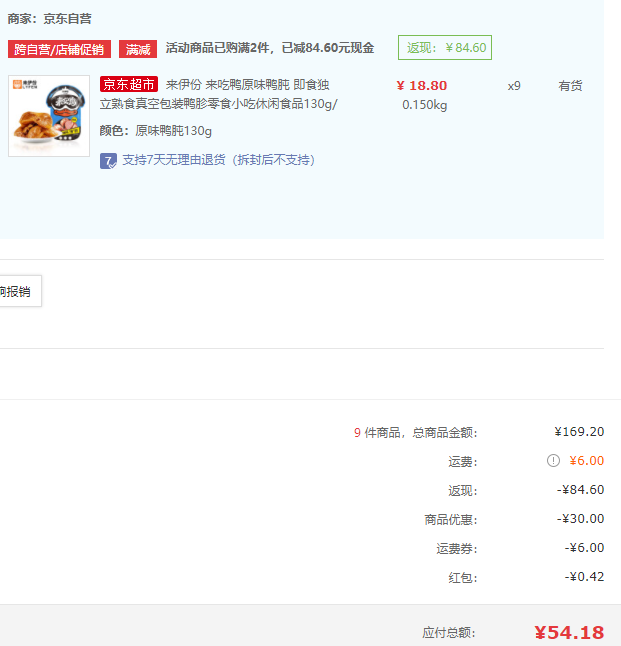Click the 满减 discount tag
Viewport: 621px width, 646px height.
tap(138, 49)
